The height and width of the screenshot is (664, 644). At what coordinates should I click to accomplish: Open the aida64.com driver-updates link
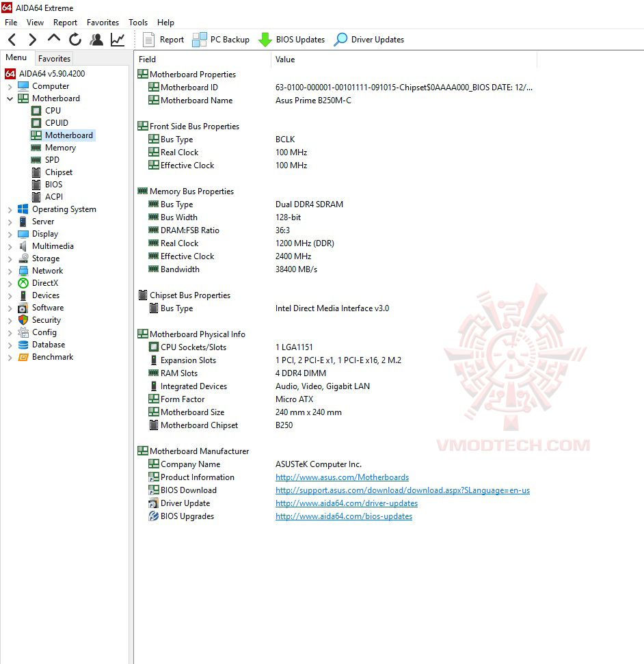(x=347, y=503)
